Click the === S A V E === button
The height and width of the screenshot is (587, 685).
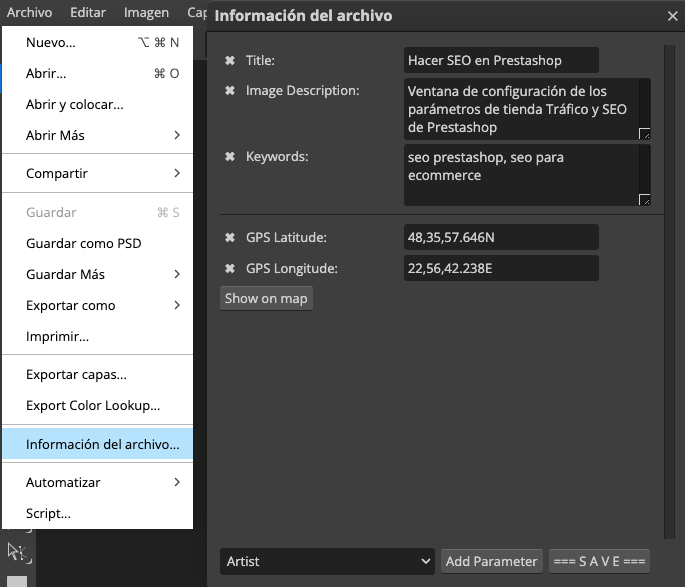(599, 561)
